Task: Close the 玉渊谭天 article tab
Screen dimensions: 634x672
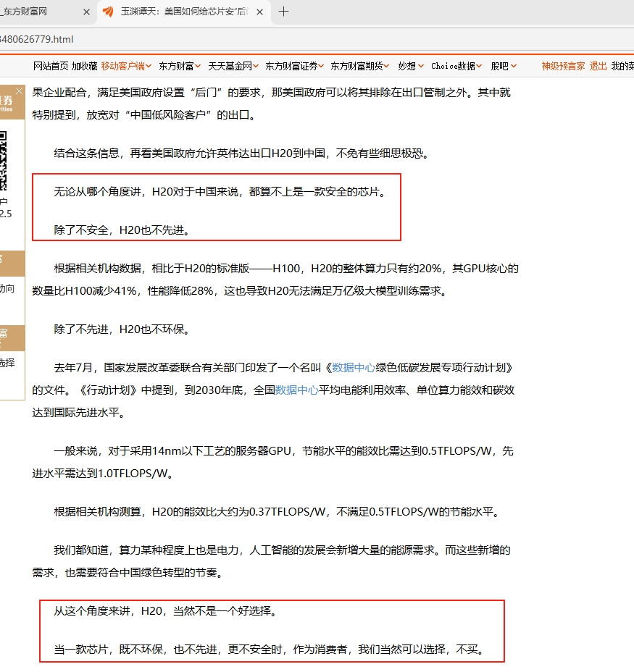Action: click(259, 12)
